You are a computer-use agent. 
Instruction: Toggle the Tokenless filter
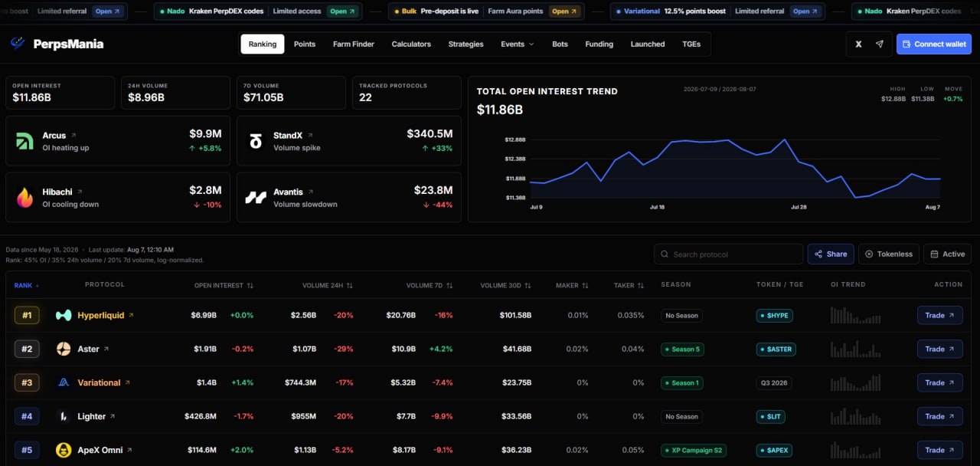[889, 254]
